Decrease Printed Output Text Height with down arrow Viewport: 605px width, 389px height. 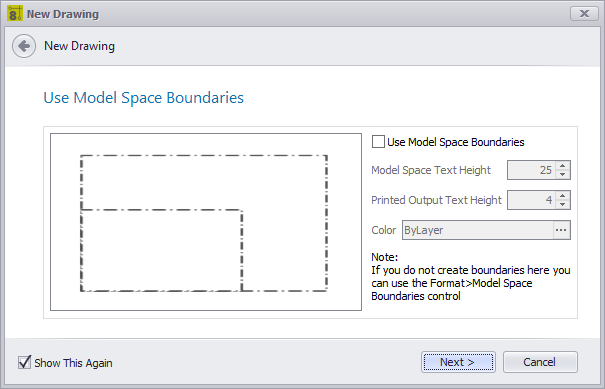coord(563,205)
